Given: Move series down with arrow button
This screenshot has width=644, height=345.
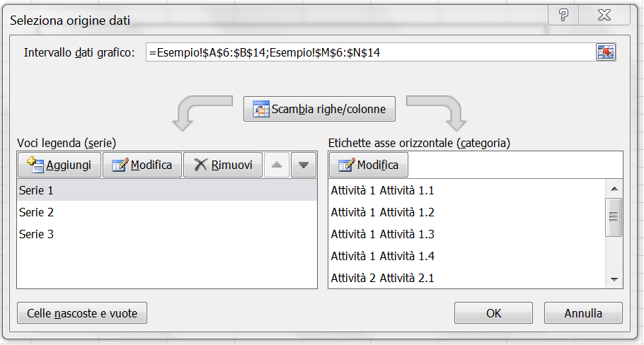Looking at the screenshot, I should (x=304, y=165).
